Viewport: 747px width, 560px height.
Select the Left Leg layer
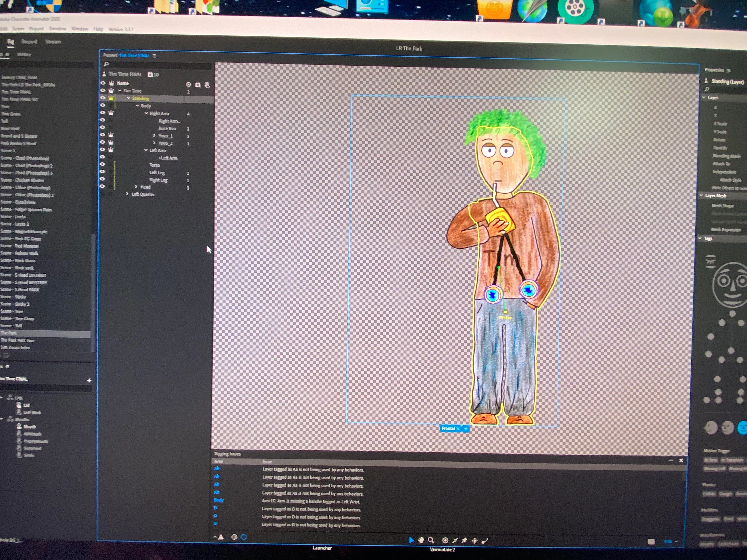157,172
